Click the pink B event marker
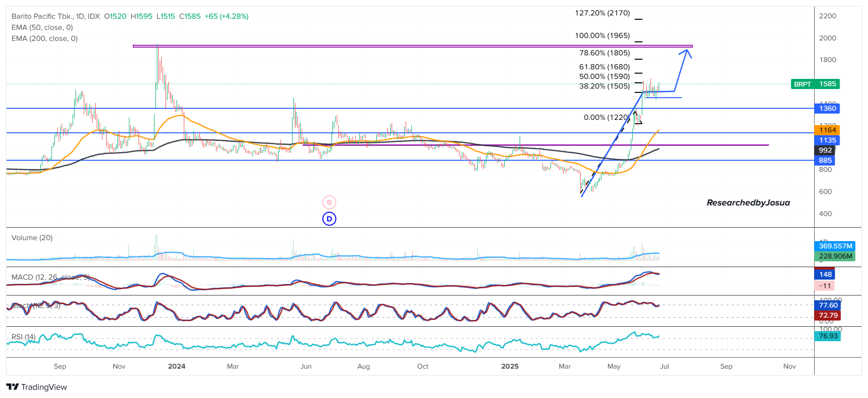This screenshot has width=868, height=398. coord(329,203)
